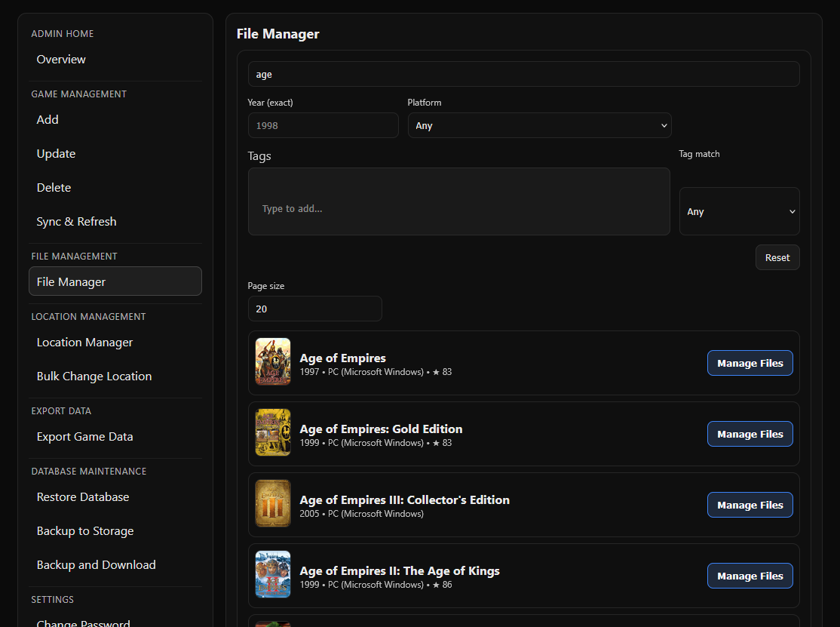Open the Delete game page
This screenshot has height=627, width=840.
point(115,188)
